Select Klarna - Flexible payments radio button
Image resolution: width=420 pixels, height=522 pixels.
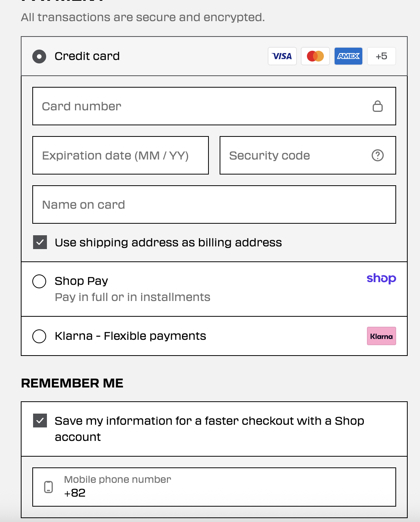39,336
